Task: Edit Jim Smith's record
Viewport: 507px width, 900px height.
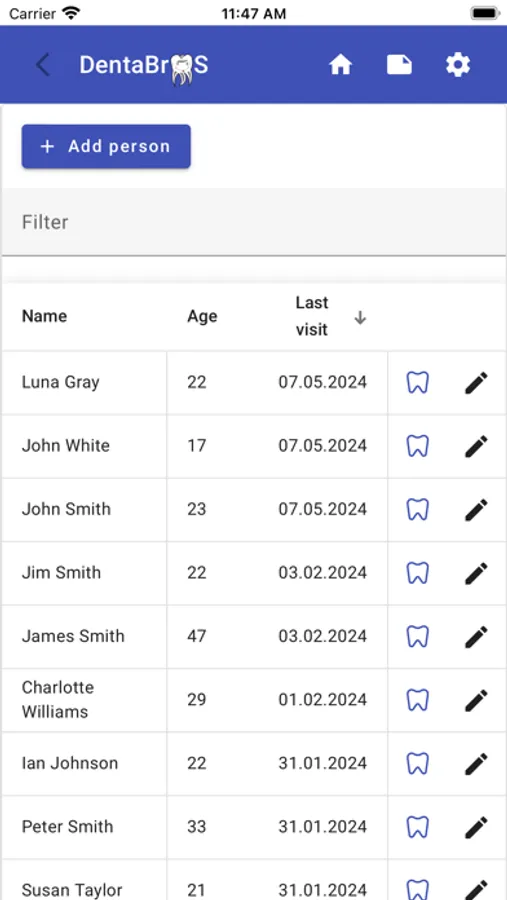Action: click(476, 573)
